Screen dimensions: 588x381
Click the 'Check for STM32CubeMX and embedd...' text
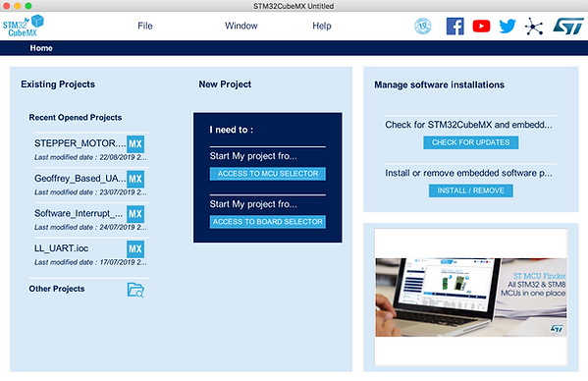click(468, 125)
